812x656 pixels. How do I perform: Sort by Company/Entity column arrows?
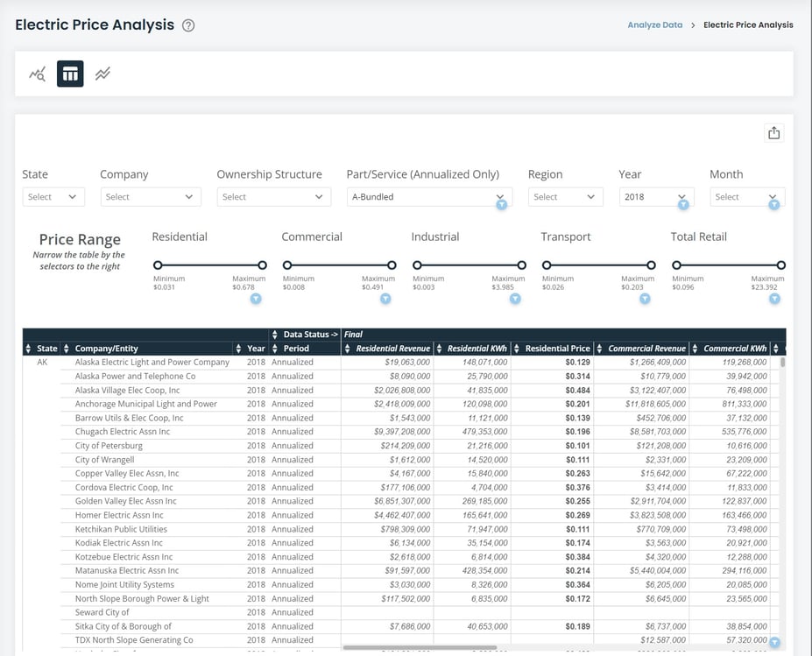(x=67, y=349)
